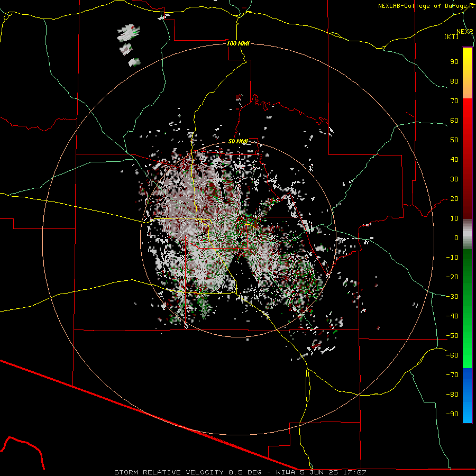Click the 50 value on the velocity scale
476x476 pixels.
click(454, 140)
